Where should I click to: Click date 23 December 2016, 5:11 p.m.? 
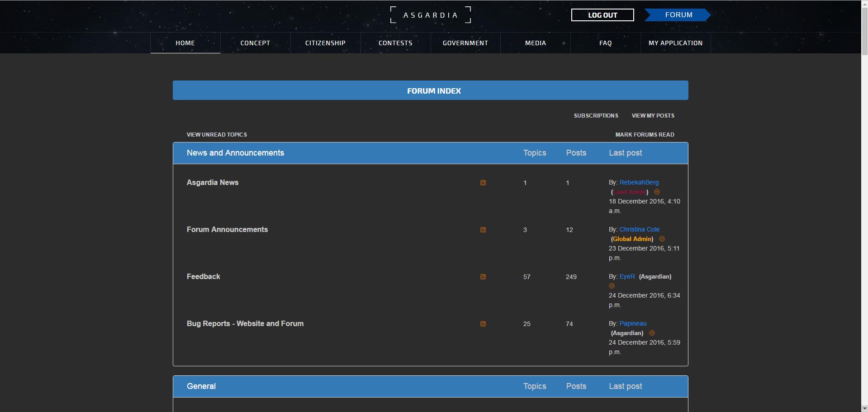pyautogui.click(x=644, y=253)
